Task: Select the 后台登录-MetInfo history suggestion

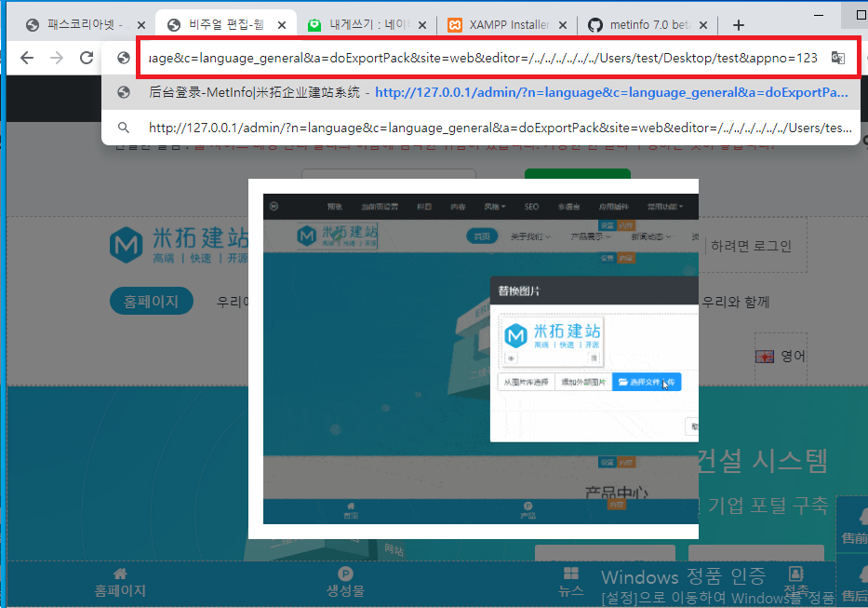Action: coord(481,92)
